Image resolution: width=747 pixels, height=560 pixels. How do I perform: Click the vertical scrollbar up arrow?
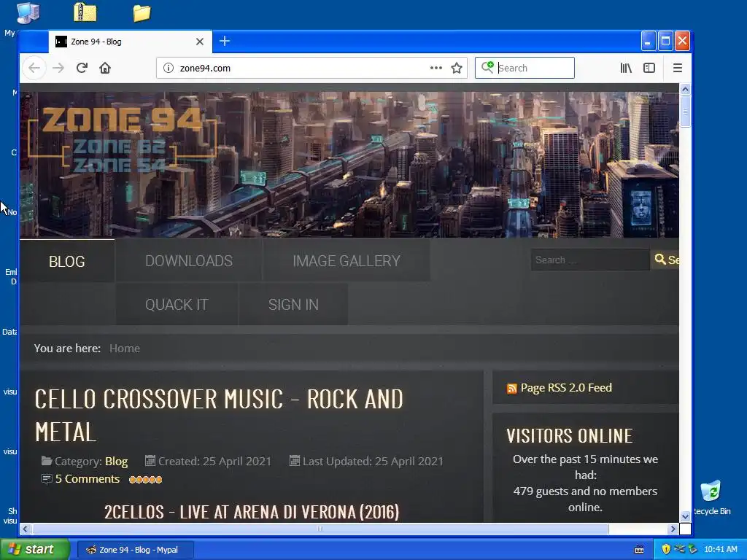(x=685, y=89)
